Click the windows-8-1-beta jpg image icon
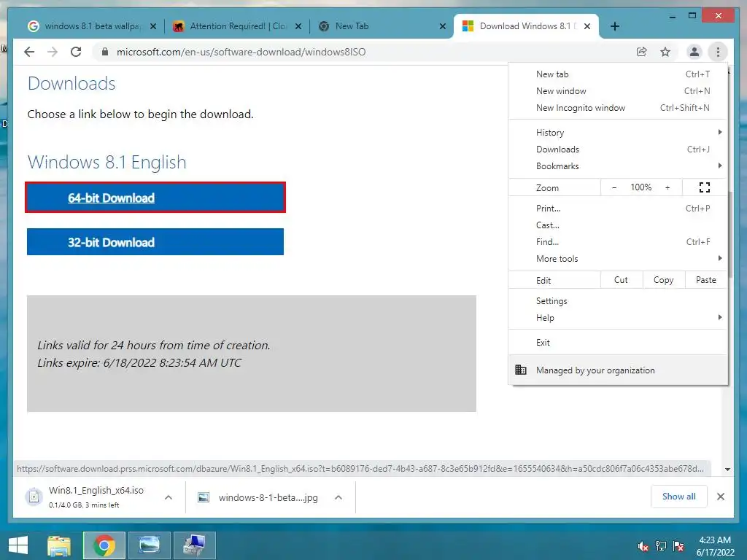The width and height of the screenshot is (747, 560). pyautogui.click(x=204, y=497)
